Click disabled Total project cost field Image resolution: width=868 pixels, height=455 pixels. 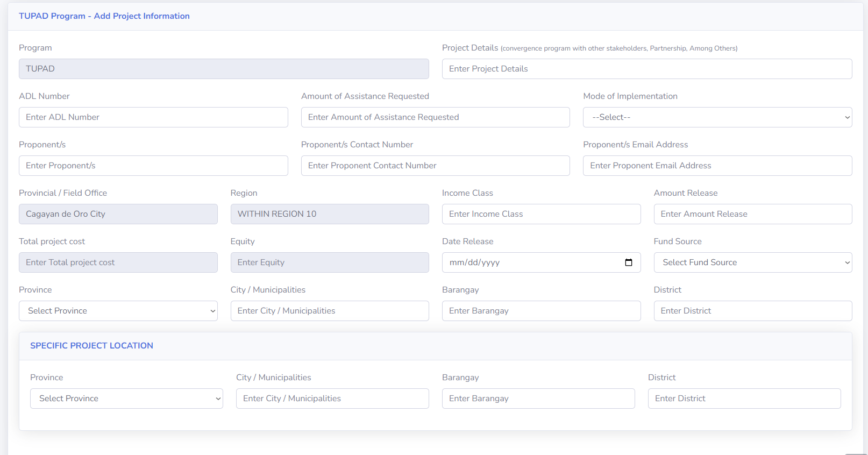coord(118,262)
